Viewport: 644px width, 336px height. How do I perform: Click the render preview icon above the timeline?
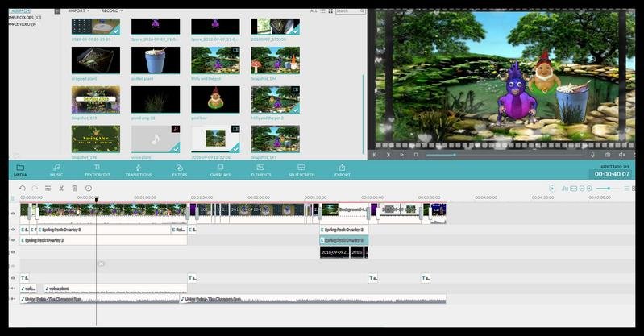pos(552,188)
